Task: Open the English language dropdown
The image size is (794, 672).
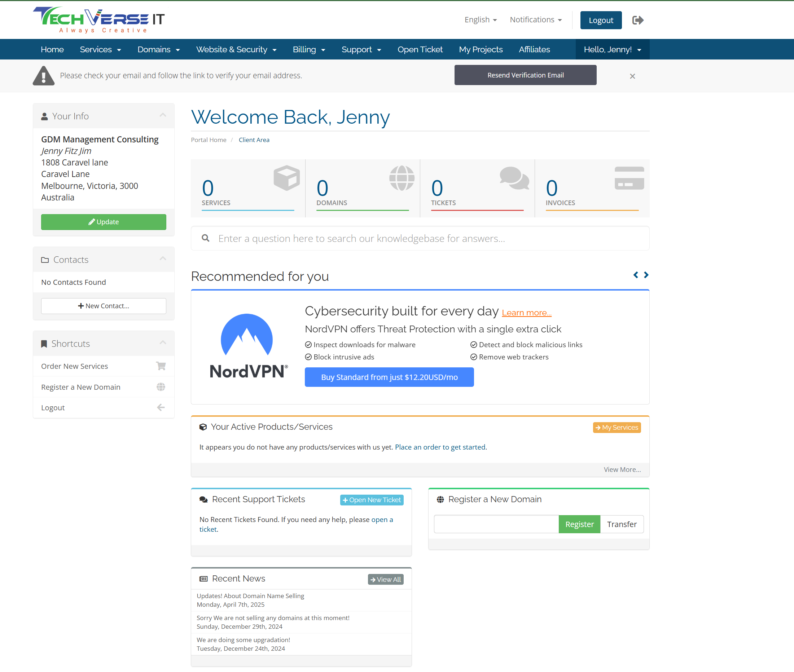Action: click(x=480, y=20)
